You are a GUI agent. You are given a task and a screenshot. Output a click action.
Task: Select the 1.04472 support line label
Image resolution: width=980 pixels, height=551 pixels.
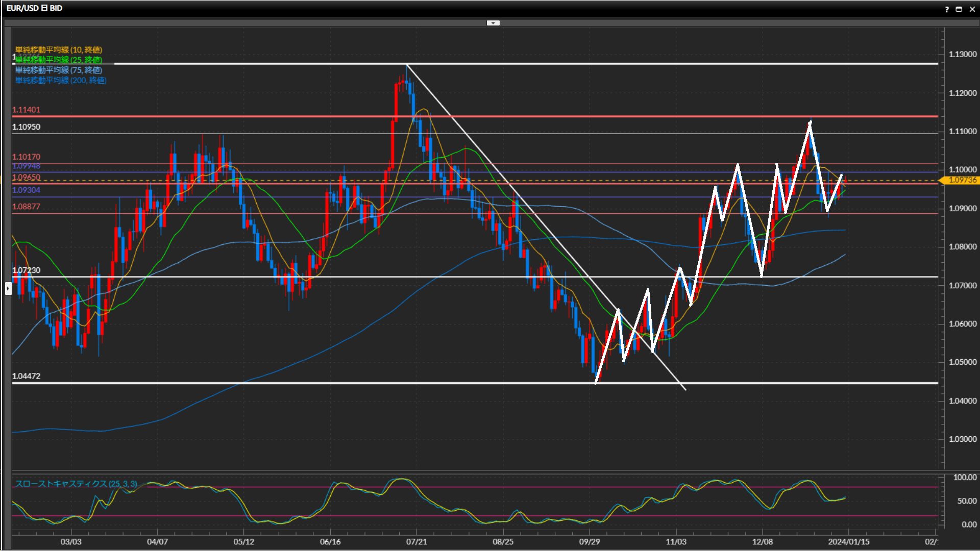pyautogui.click(x=26, y=376)
